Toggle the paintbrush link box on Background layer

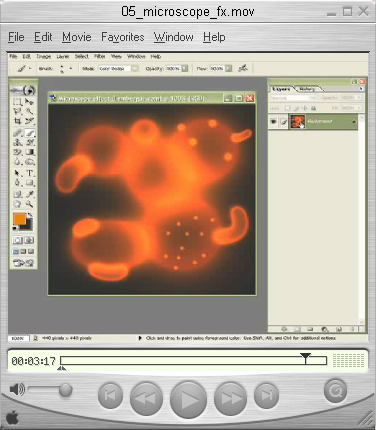(283, 121)
